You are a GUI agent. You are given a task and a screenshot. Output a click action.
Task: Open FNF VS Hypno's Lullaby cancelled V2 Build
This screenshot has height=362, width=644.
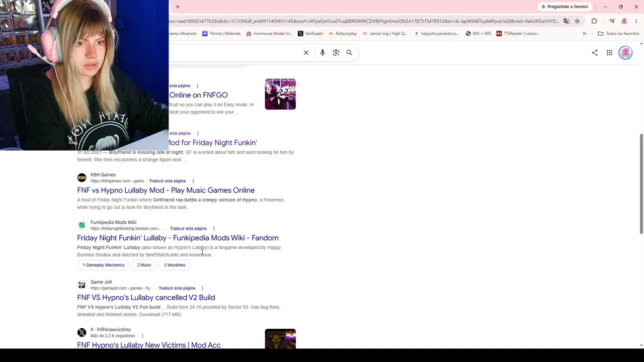(x=146, y=298)
